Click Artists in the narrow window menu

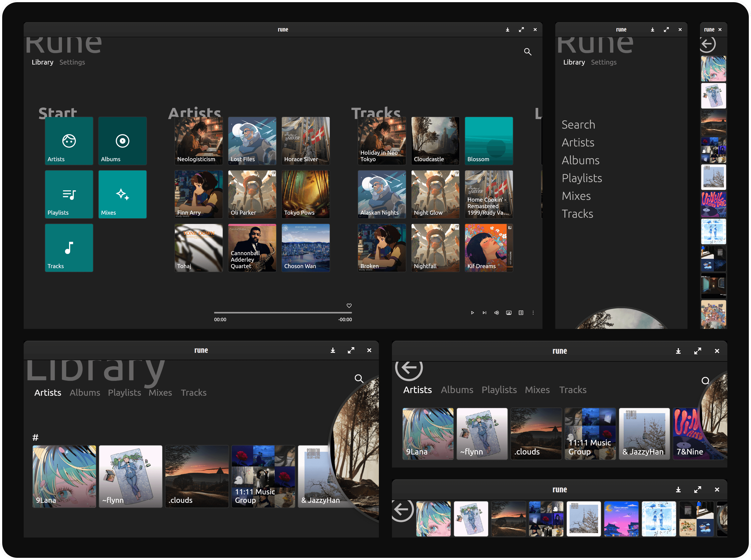[578, 143]
